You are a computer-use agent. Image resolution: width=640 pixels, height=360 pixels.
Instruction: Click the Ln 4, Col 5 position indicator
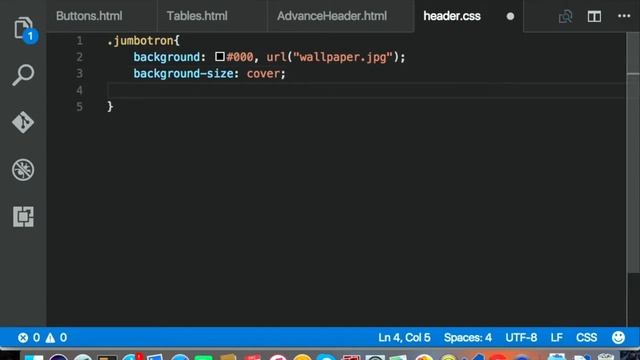pos(404,338)
